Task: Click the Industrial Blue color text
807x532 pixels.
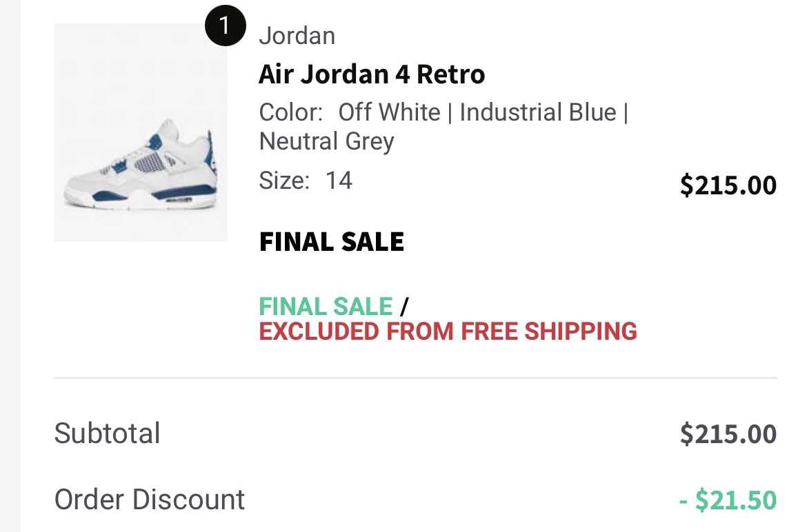Action: (538, 112)
